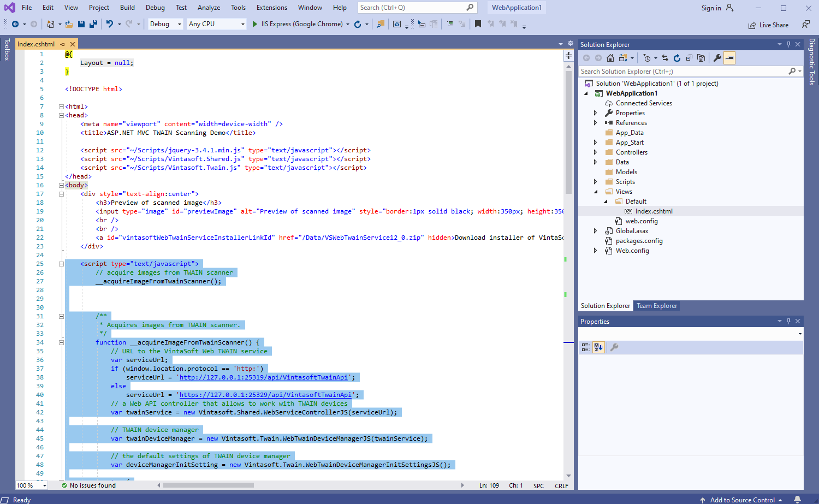Screen dimensions: 819x504
Task: Open the Build menu
Action: (127, 8)
